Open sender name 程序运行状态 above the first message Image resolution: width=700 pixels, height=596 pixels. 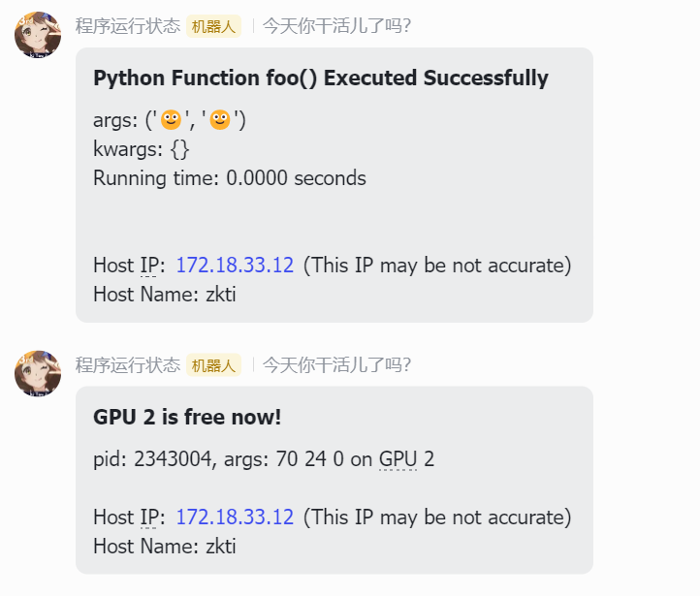point(128,26)
